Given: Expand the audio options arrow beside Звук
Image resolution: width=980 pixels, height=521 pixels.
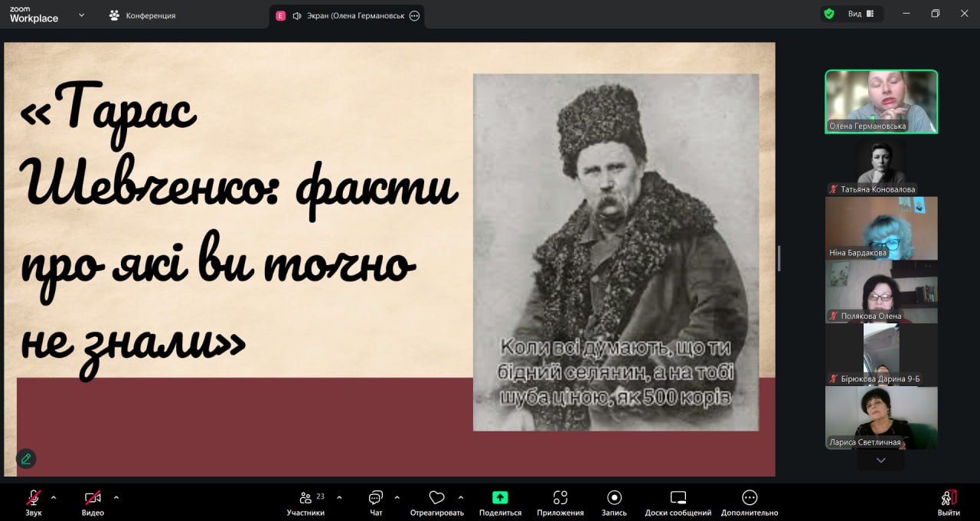Looking at the screenshot, I should click(54, 496).
